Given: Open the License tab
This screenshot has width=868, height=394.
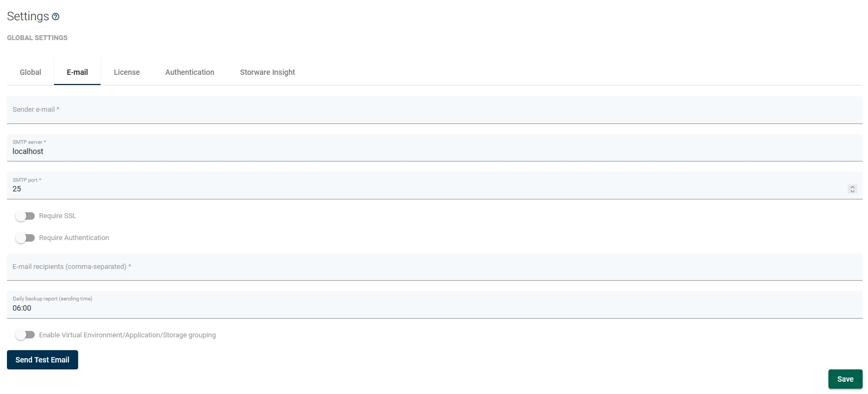Looking at the screenshot, I should pyautogui.click(x=127, y=72).
